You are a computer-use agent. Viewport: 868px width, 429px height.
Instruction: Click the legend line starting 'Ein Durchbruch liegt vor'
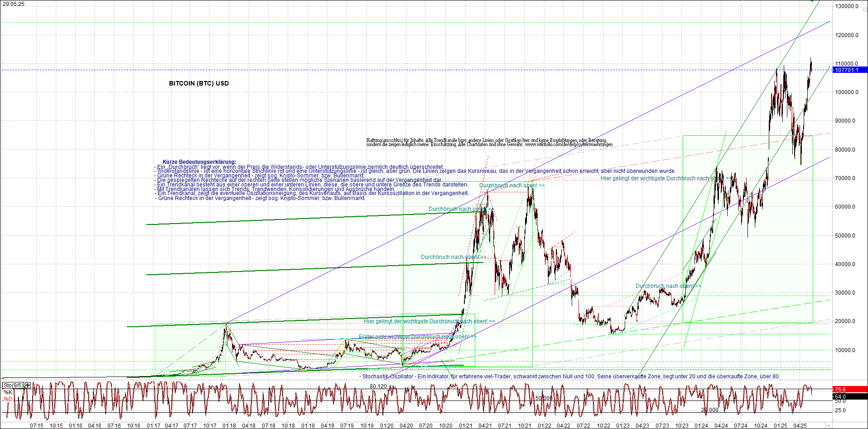click(299, 167)
